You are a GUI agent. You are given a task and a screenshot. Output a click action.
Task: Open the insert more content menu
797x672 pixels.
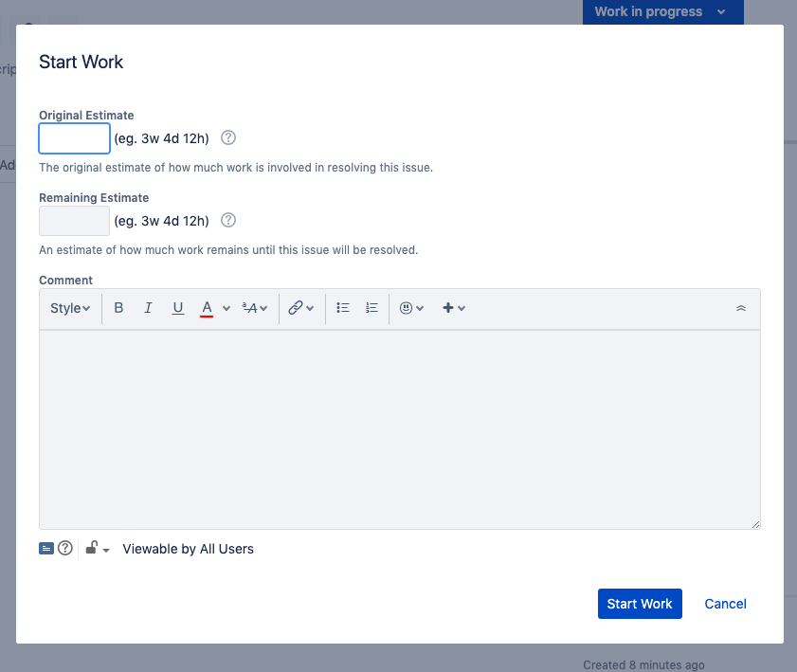coord(454,308)
